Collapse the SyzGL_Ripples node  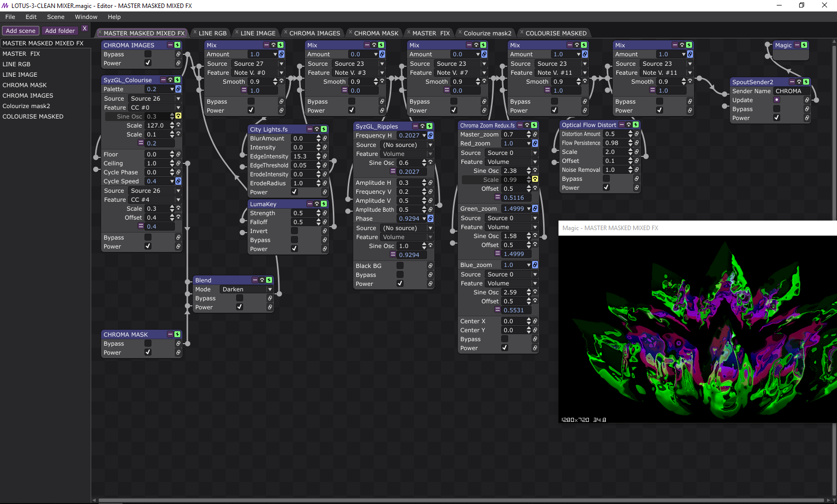pyautogui.click(x=415, y=126)
